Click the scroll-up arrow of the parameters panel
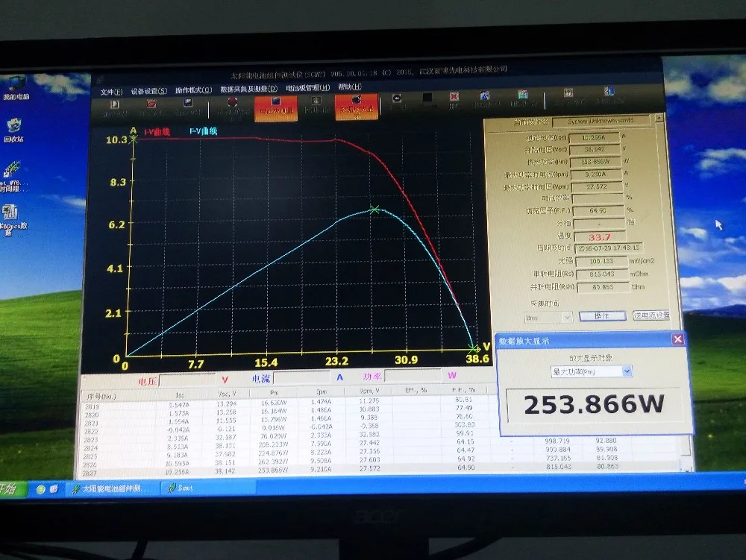Image resolution: width=746 pixels, height=560 pixels. pos(659,117)
